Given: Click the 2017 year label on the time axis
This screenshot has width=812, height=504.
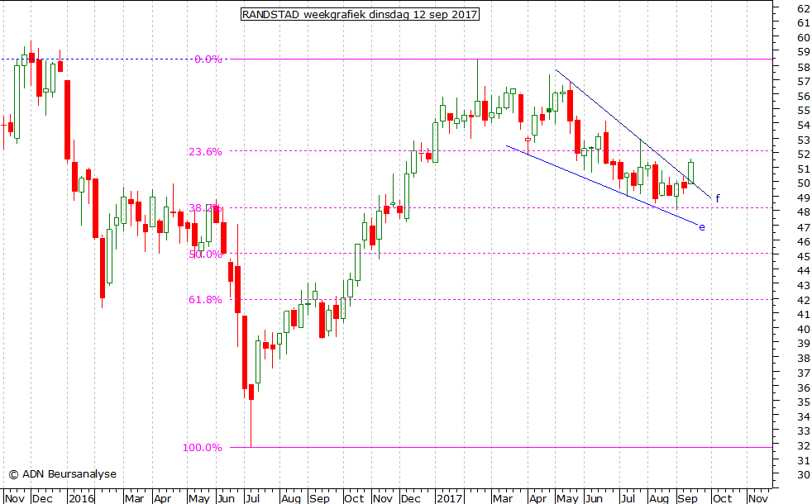Looking at the screenshot, I should (449, 498).
